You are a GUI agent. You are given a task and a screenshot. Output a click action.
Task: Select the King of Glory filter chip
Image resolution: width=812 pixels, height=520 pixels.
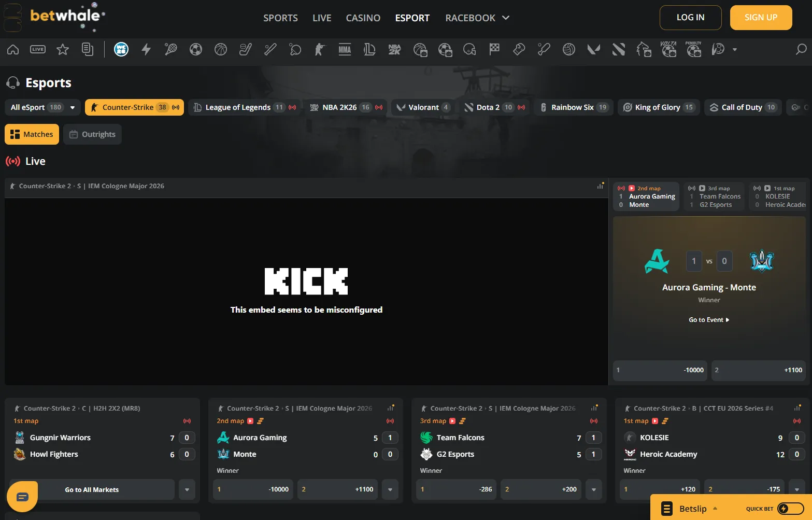[659, 107]
